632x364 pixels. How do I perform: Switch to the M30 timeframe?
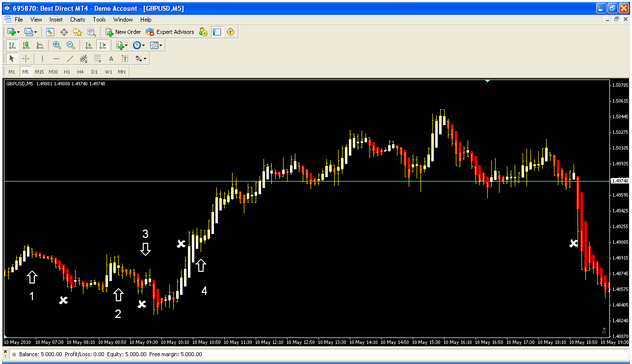point(53,72)
